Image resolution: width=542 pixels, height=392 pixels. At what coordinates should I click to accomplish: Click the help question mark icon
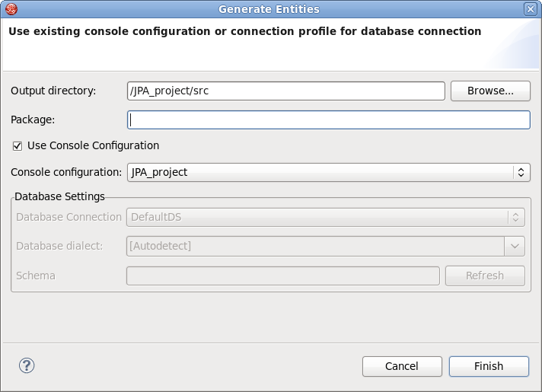tap(27, 365)
